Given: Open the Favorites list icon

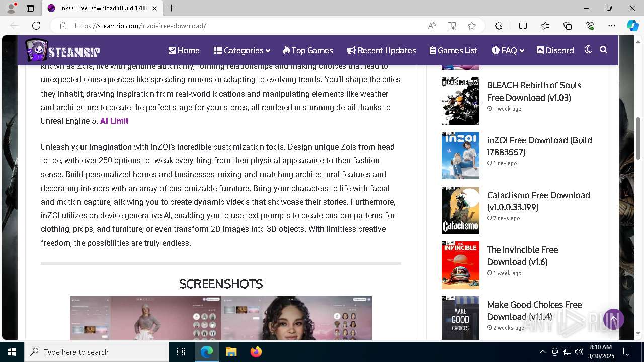Looking at the screenshot, I should pos(545,26).
